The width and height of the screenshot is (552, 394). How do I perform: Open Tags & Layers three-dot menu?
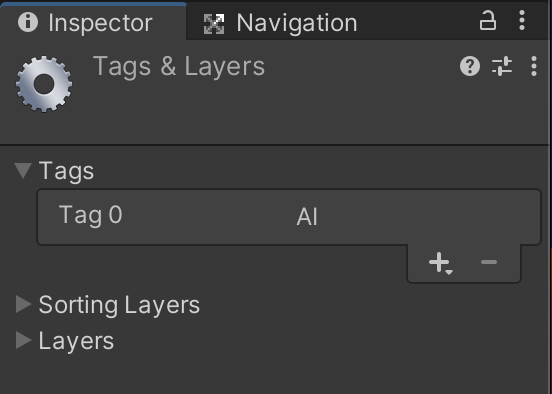point(534,66)
